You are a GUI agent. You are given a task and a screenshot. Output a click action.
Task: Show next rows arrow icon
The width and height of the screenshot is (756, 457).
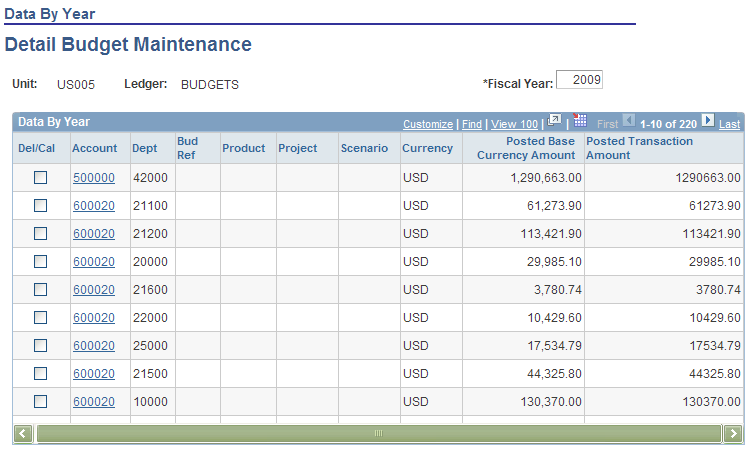[x=708, y=120]
